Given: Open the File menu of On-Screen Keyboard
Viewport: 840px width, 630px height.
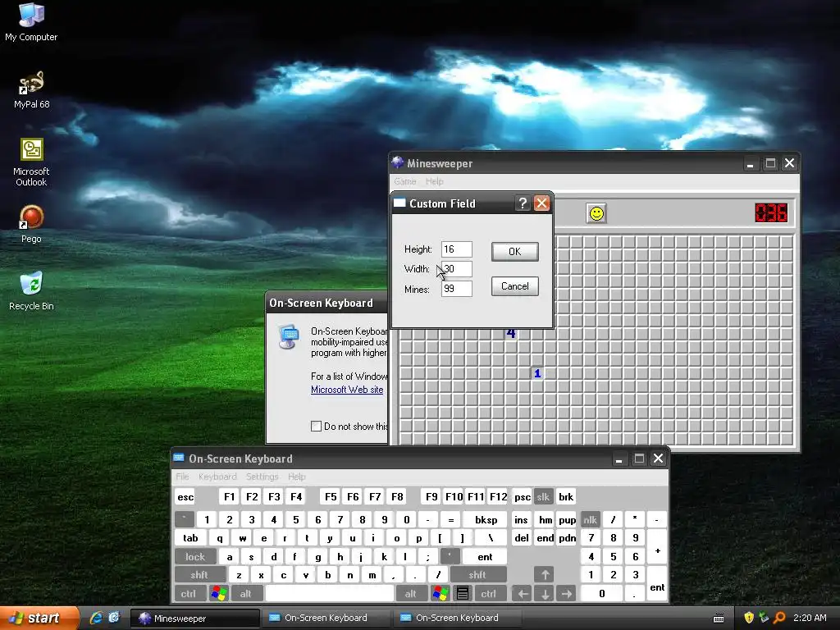Looking at the screenshot, I should click(x=182, y=477).
